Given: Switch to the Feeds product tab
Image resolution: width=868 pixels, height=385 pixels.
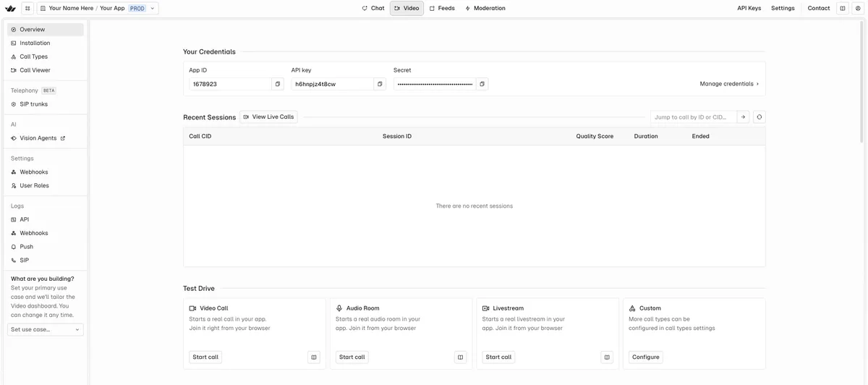Looking at the screenshot, I should 442,8.
